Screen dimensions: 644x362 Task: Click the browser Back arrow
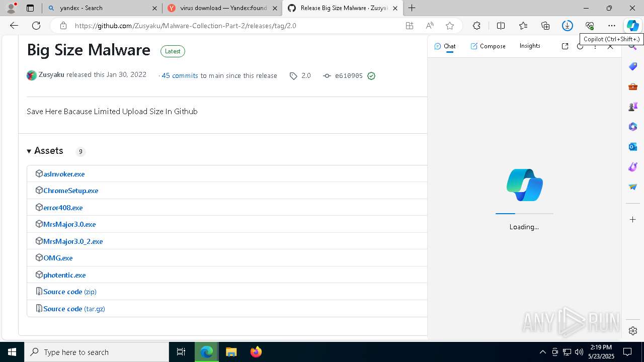tap(14, 26)
